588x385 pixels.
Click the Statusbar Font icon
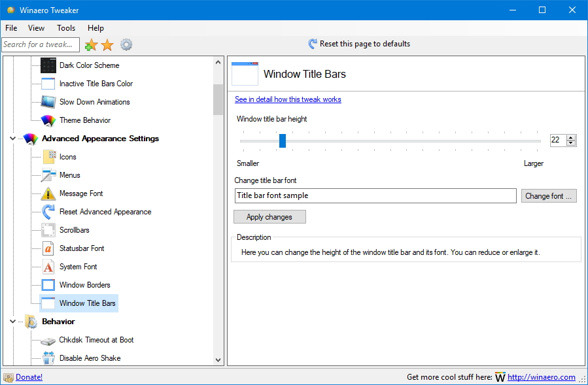(x=49, y=248)
